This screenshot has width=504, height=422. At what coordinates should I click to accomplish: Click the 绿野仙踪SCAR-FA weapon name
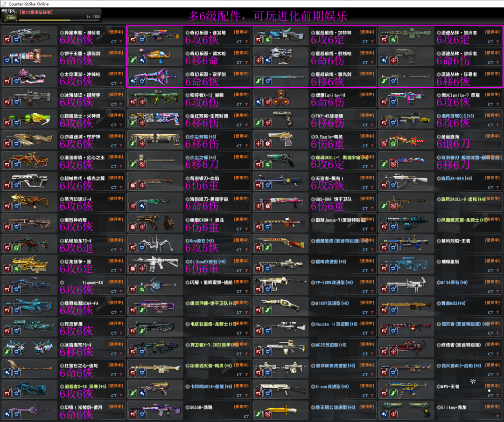(x=81, y=303)
